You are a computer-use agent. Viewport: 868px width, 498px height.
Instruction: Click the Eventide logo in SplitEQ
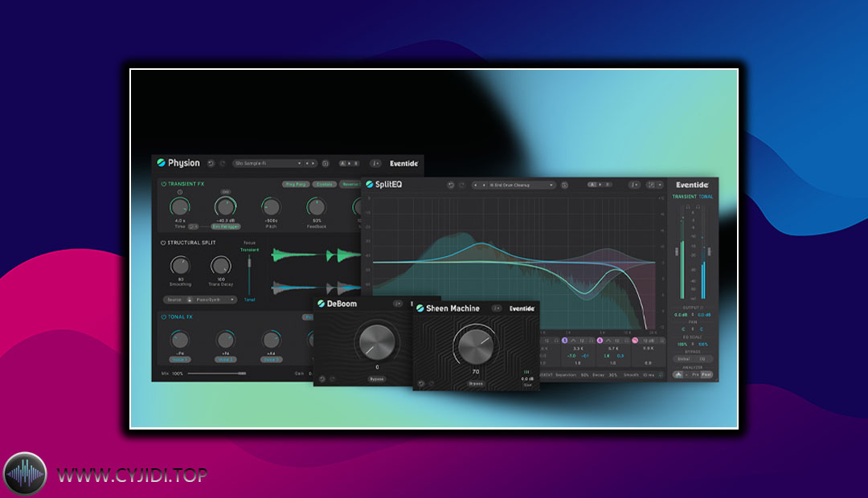click(692, 185)
